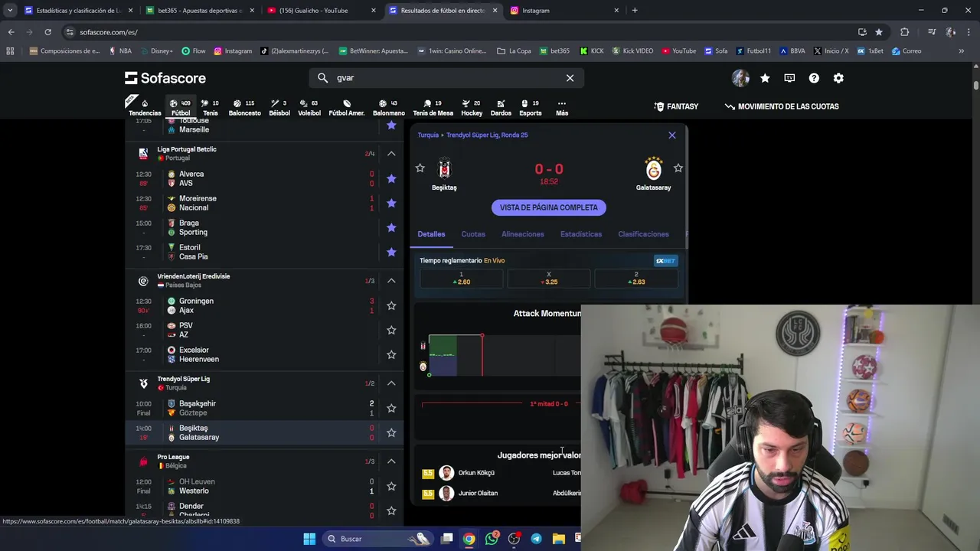Collapse the Trendyol Süper Lig section
The width and height of the screenshot is (980, 551).
(x=391, y=383)
